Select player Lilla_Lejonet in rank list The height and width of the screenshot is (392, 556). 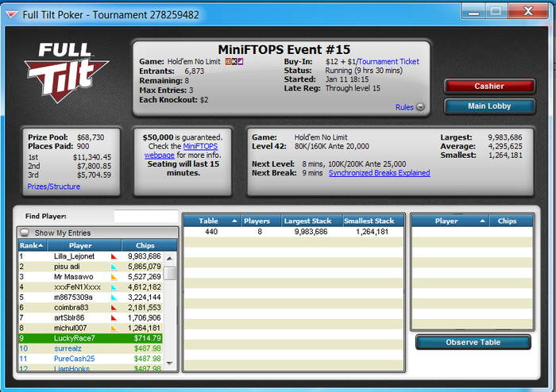tap(91, 256)
